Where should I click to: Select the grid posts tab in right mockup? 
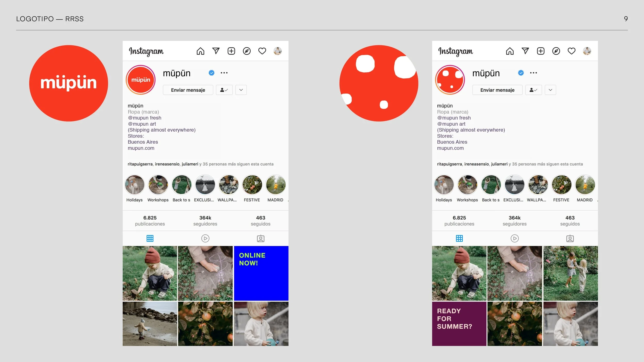[x=459, y=238]
